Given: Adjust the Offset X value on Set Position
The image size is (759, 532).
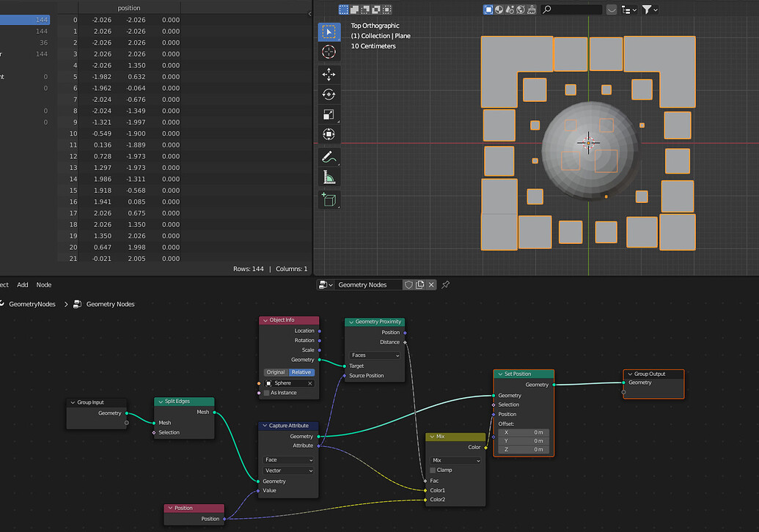Looking at the screenshot, I should [x=523, y=432].
